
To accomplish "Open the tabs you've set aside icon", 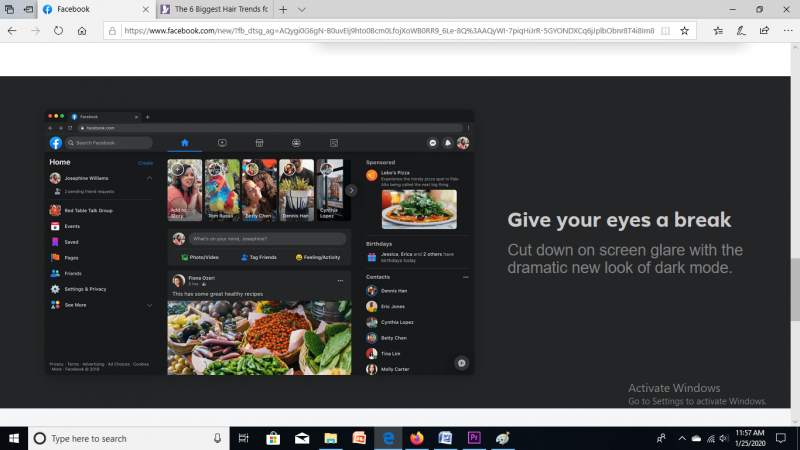I will point(9,9).
